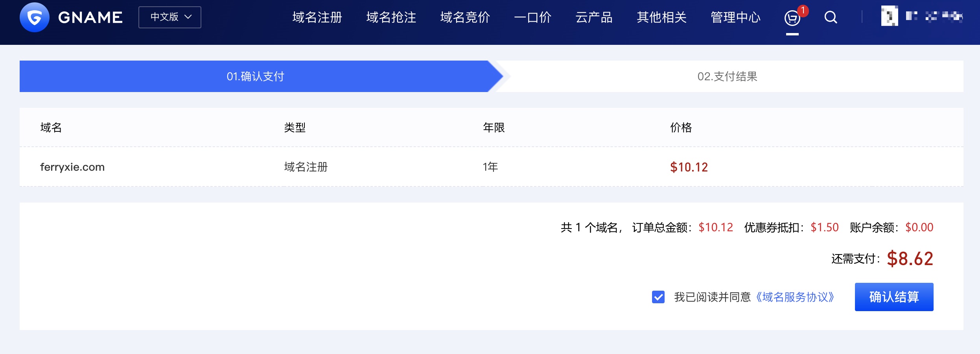Click the GNAME brand name text

point(90,17)
